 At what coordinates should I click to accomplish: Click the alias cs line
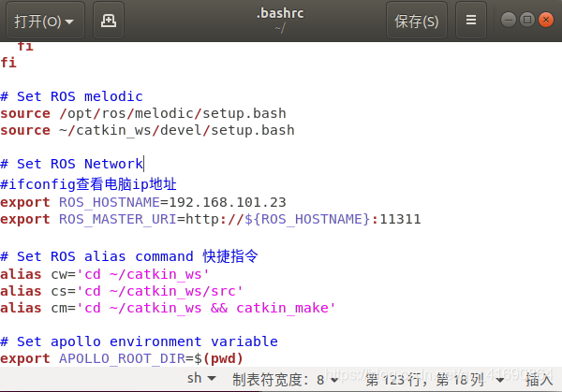(122, 291)
